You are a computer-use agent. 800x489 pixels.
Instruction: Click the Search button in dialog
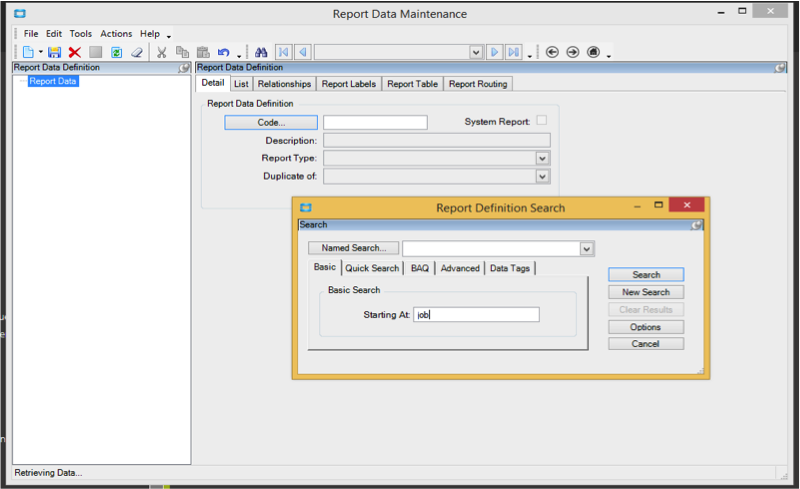pos(646,275)
